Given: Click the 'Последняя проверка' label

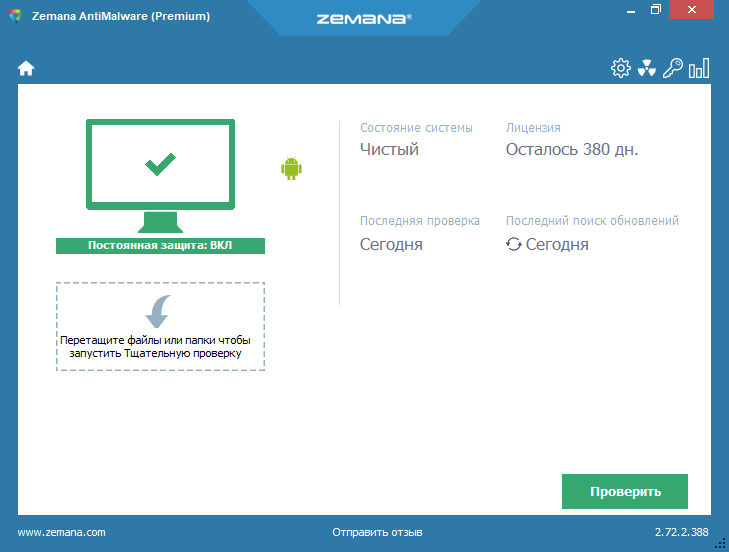Looking at the screenshot, I should pyautogui.click(x=420, y=221).
